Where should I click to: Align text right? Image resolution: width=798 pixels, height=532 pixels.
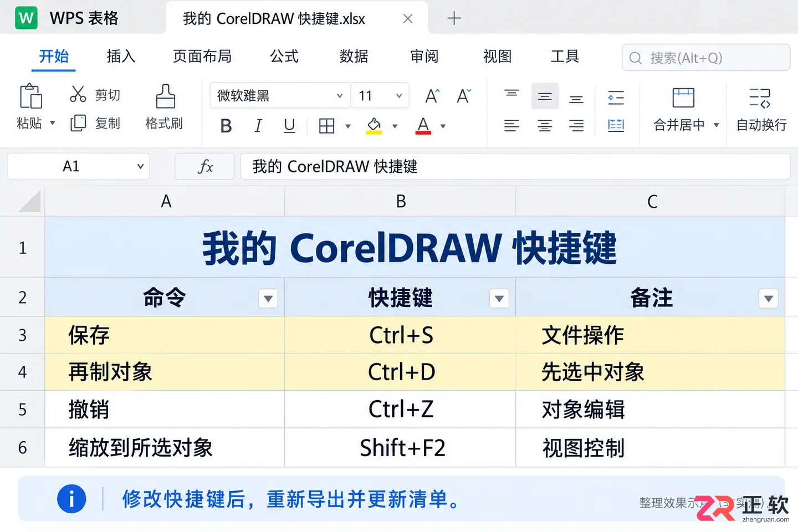576,126
